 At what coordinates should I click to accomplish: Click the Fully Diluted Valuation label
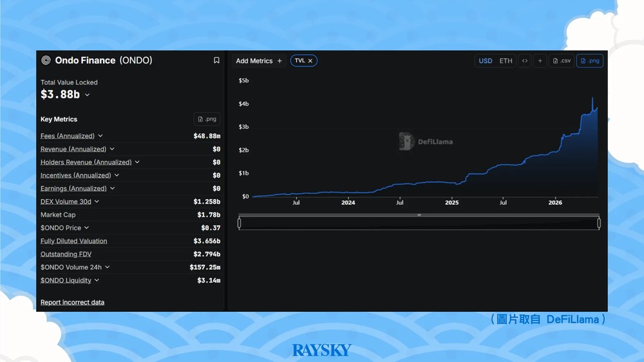tap(73, 241)
